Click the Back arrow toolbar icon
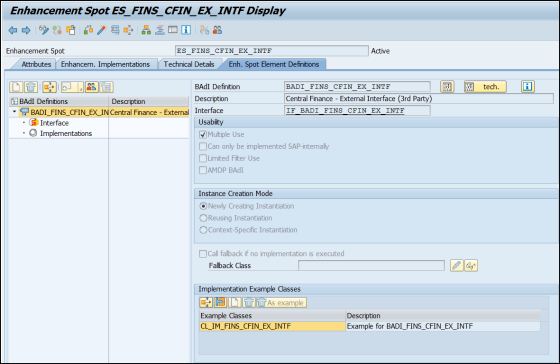The image size is (560, 364). pos(13,30)
